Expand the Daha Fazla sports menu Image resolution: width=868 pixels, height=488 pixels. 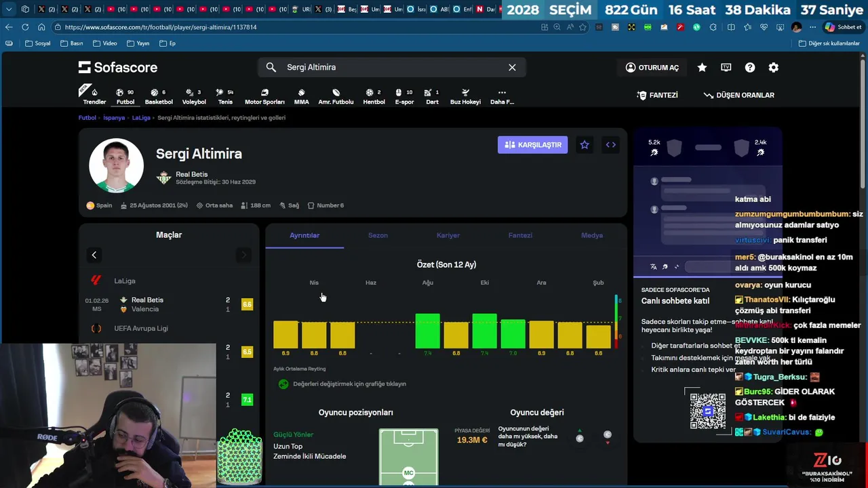(x=502, y=96)
